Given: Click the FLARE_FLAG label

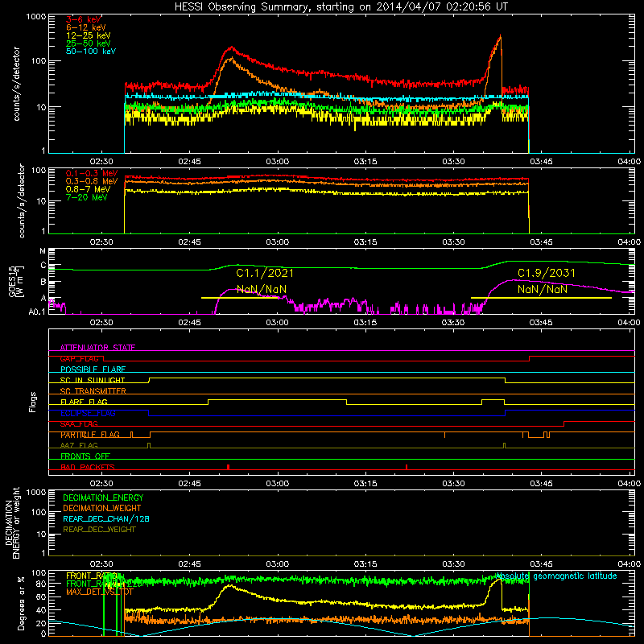Looking at the screenshot, I should click(84, 402).
